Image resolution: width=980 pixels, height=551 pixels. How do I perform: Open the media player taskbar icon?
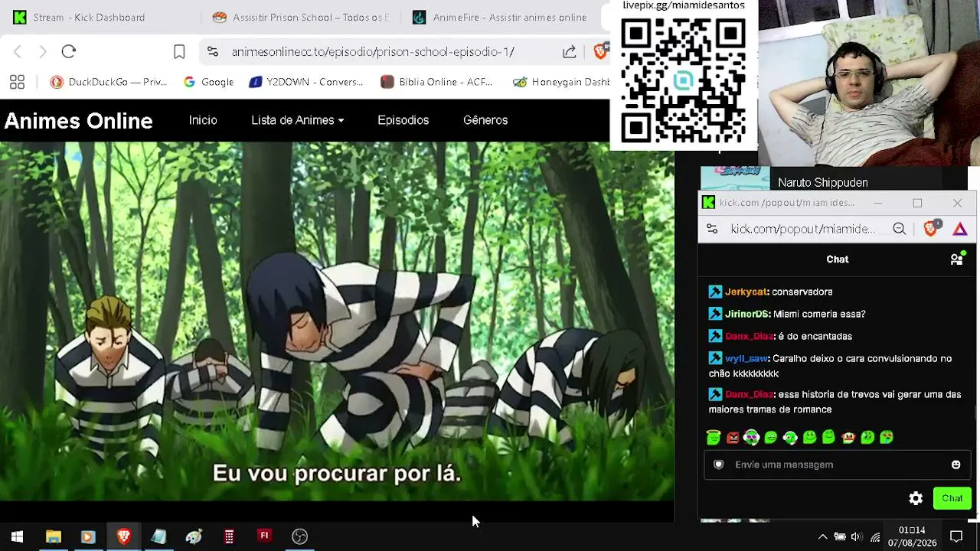point(87,536)
